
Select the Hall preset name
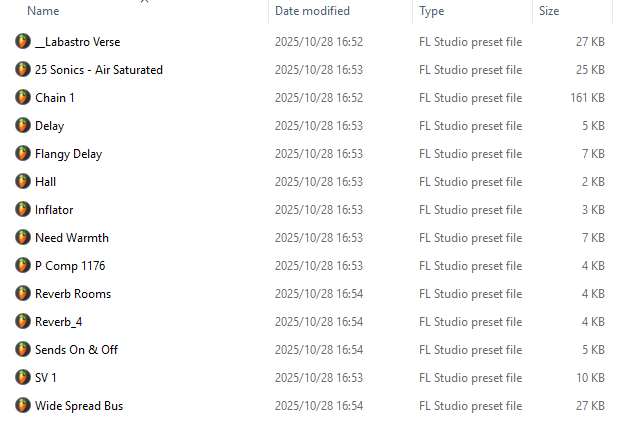pos(45,182)
